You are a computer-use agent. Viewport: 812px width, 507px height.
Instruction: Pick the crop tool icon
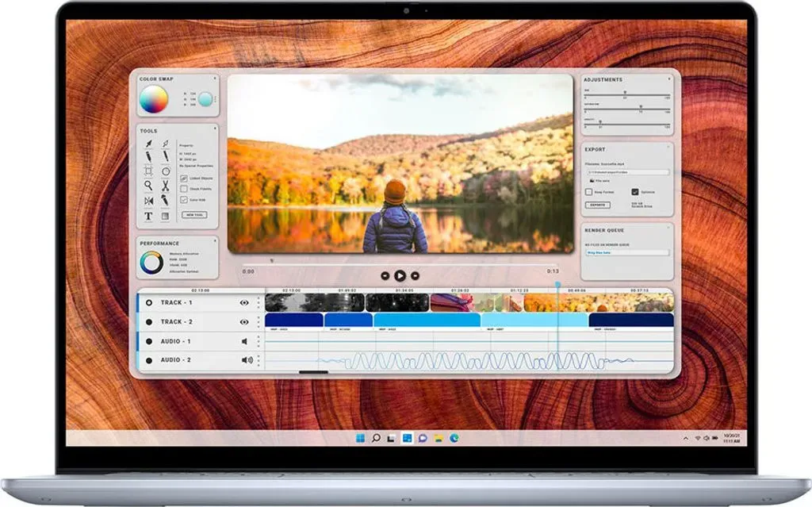[148, 171]
